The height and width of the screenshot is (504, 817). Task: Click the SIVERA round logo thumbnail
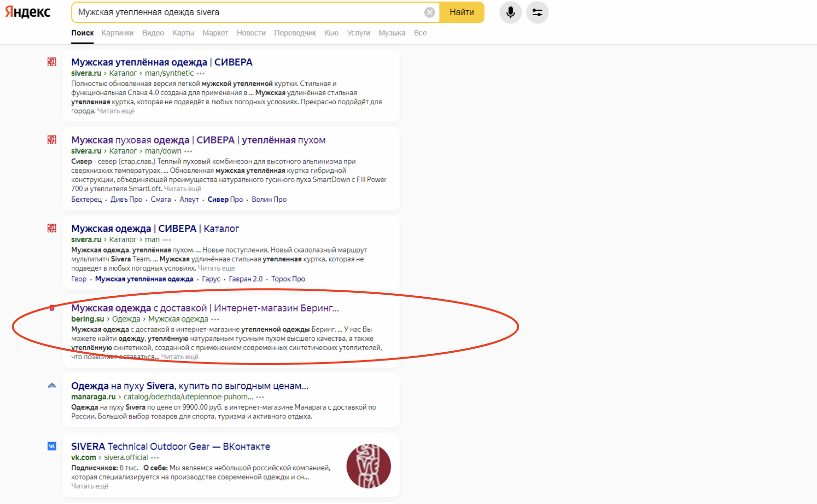[368, 466]
